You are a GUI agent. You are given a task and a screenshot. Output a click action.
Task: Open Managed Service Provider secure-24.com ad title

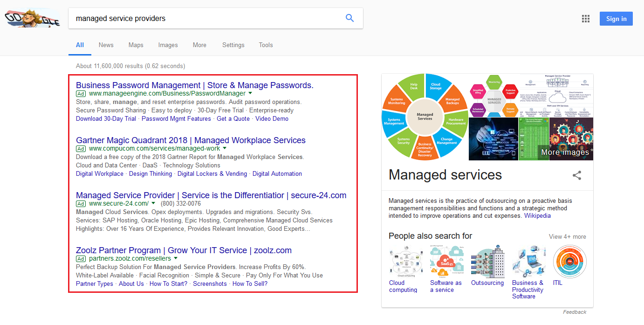click(x=211, y=195)
